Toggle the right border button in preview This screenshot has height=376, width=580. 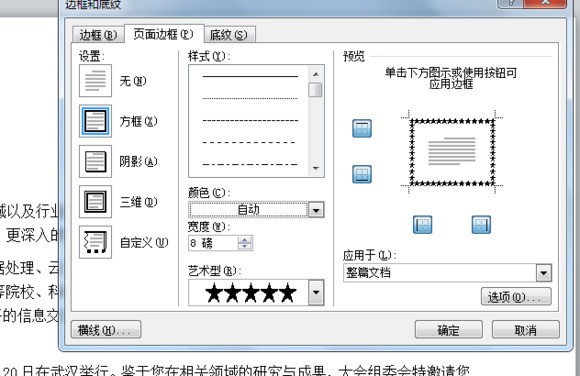[481, 225]
